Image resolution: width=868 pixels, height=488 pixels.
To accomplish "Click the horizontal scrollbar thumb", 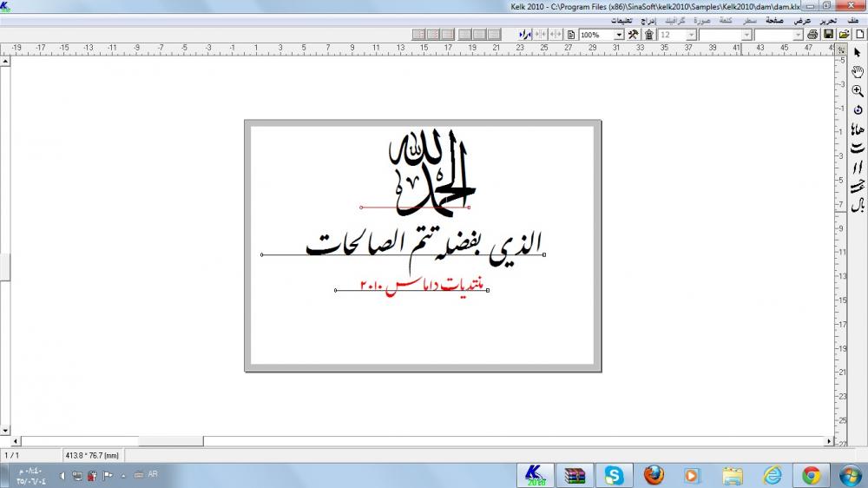I will click(x=170, y=441).
